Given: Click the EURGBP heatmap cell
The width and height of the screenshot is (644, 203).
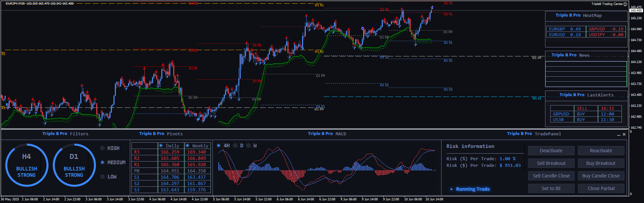Looking at the screenshot, I should tap(565, 29).
